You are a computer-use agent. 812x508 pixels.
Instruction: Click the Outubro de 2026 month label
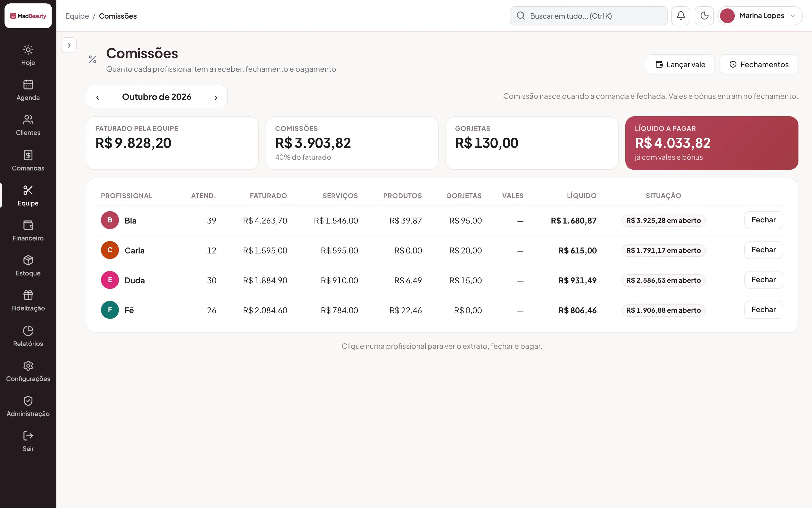tap(157, 97)
